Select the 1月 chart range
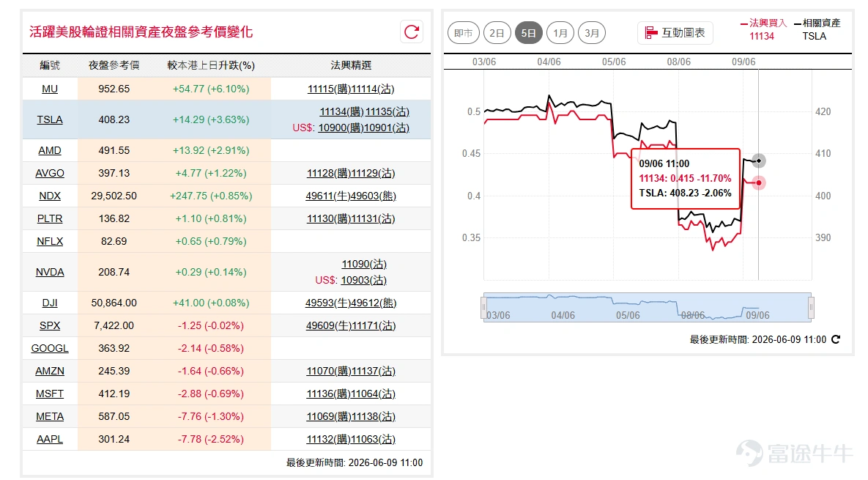Viewport: 868px width, 480px height. tap(560, 33)
